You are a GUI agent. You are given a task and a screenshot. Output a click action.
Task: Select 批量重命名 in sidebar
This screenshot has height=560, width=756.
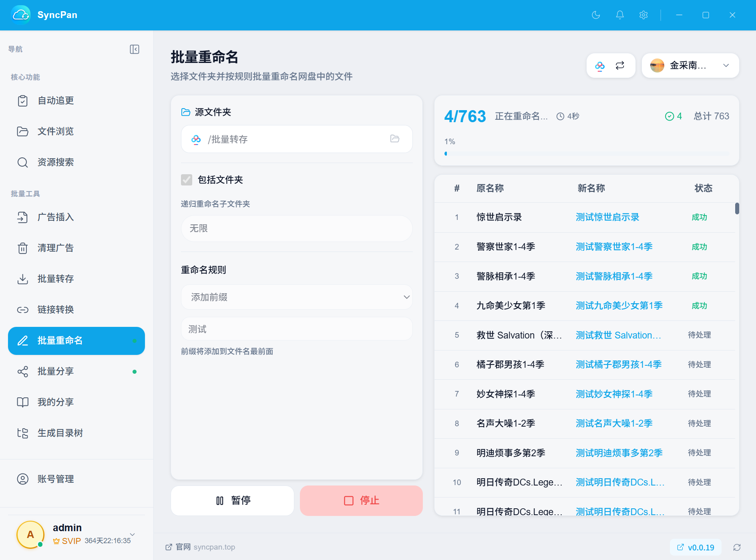pos(76,341)
